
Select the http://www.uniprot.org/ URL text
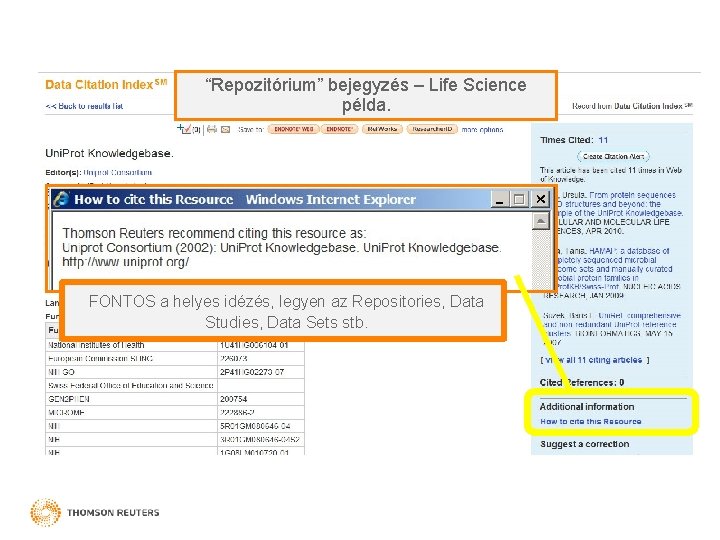tap(126, 262)
